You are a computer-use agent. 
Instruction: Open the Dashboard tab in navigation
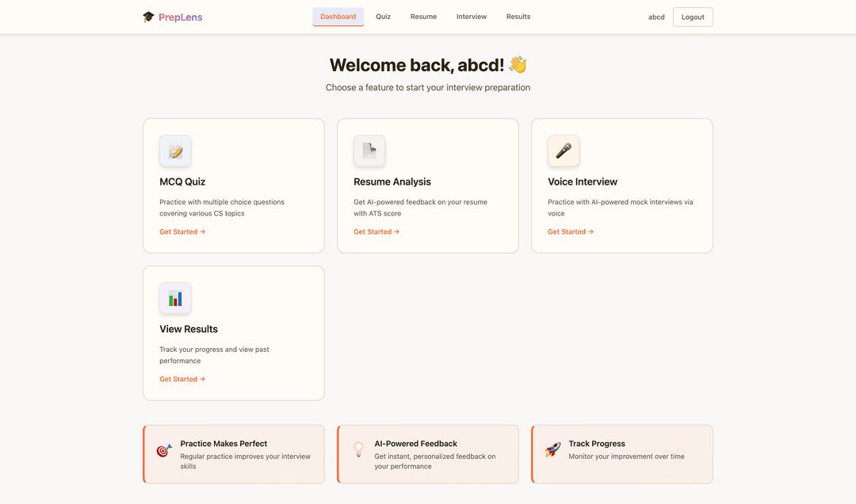tap(338, 17)
